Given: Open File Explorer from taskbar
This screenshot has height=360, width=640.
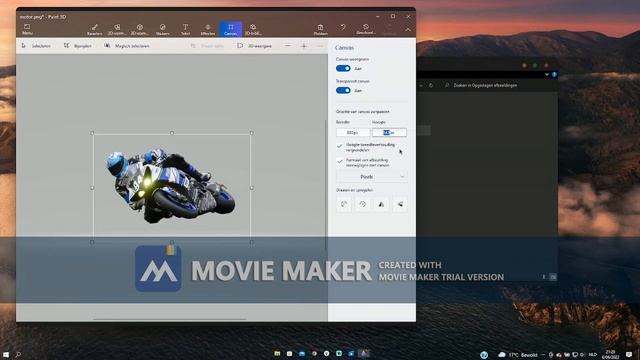Looking at the screenshot, I should (277, 353).
